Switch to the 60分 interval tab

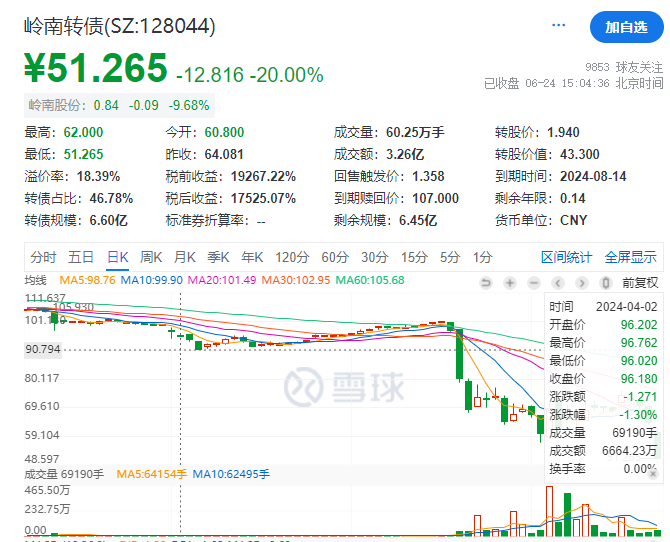click(x=335, y=257)
